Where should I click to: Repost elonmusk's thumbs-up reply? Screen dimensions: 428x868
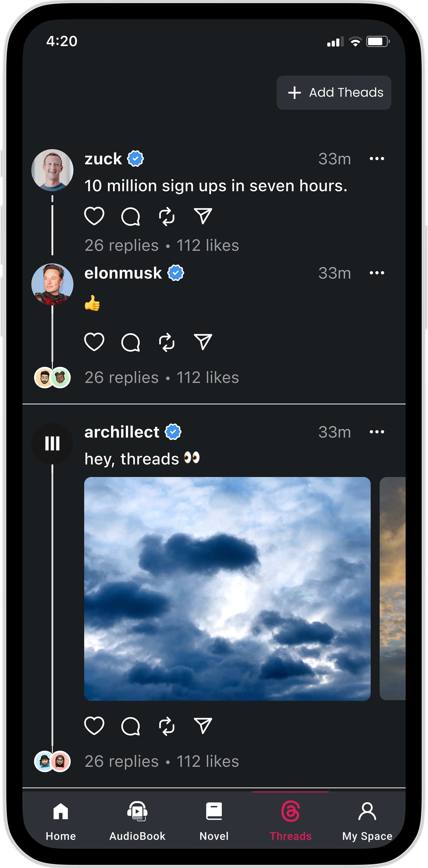pos(167,342)
